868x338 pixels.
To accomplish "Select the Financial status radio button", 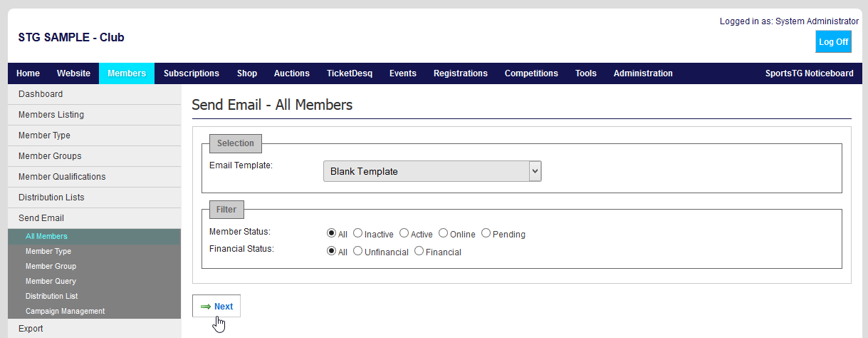I will [x=419, y=251].
